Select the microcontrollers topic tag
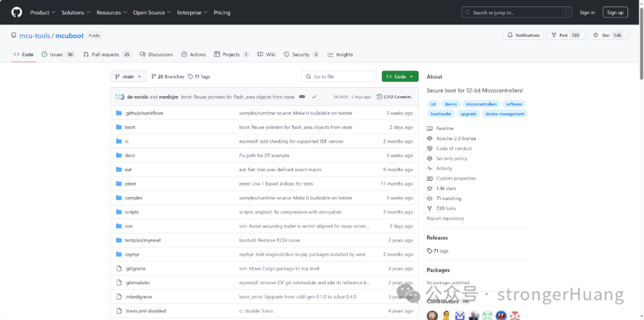Screen dimensions: 644x320 (481, 104)
